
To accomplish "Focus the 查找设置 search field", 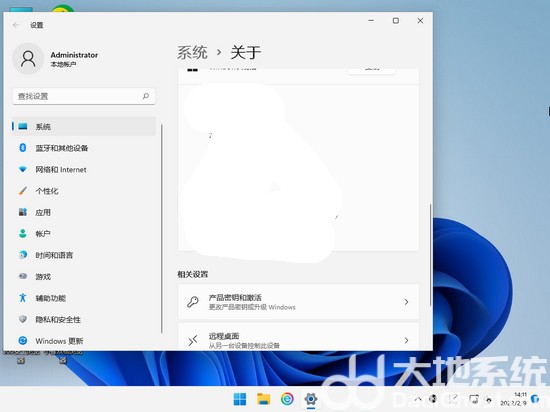I will [84, 96].
